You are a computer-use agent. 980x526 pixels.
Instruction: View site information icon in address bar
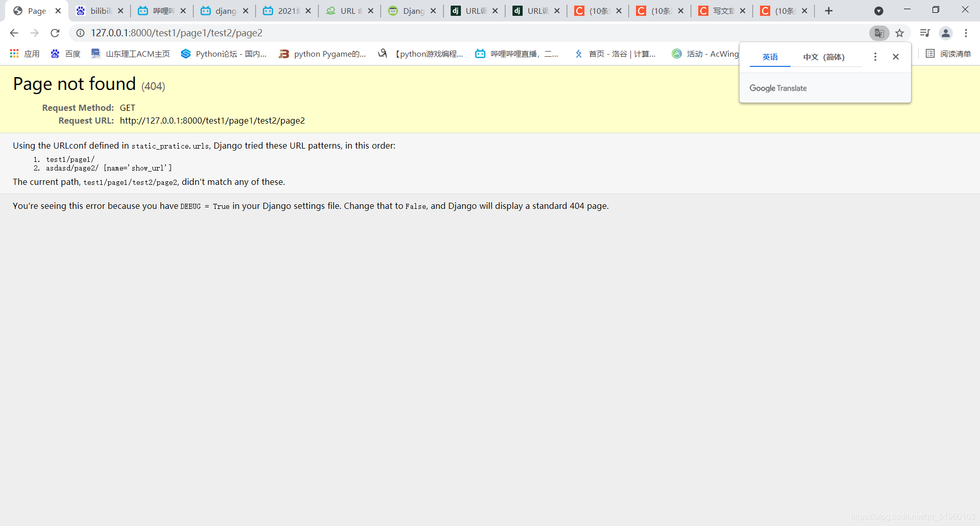pyautogui.click(x=80, y=33)
